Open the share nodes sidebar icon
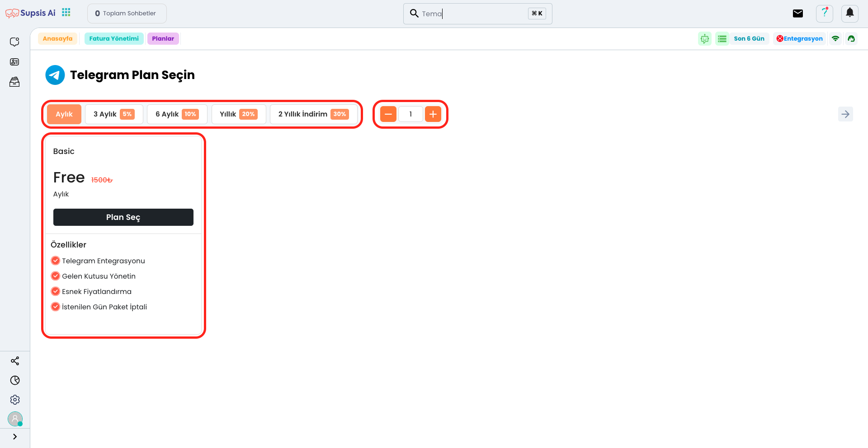The image size is (868, 448). click(x=15, y=361)
